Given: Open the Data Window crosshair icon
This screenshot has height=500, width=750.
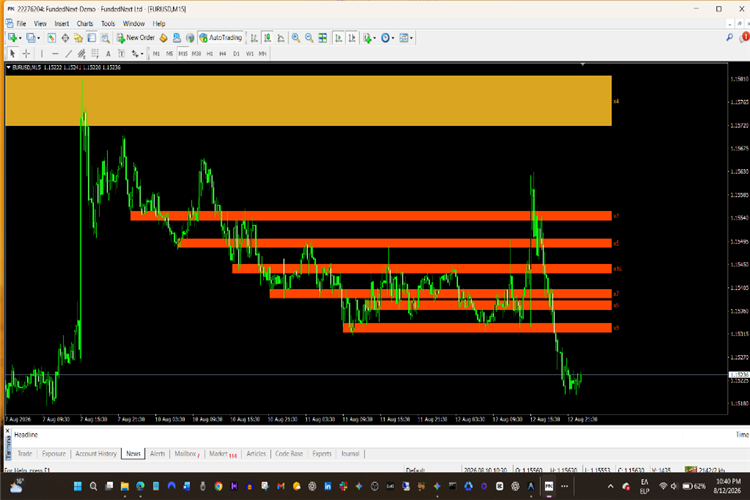Looking at the screenshot, I should click(x=65, y=38).
